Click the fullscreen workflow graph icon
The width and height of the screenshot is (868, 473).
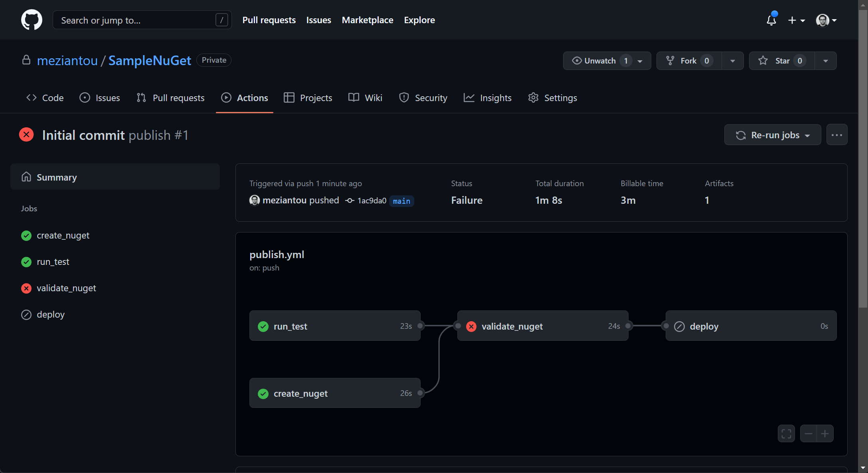coord(786,433)
